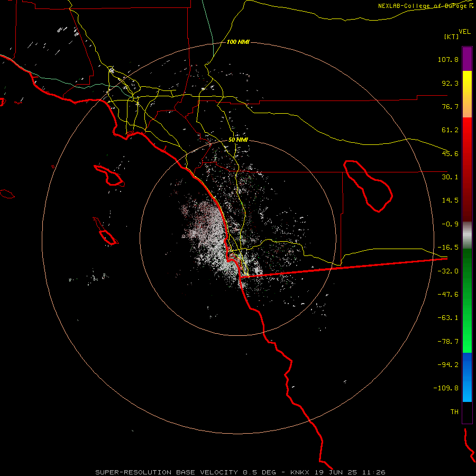Click the 92.3 velocity scale value
Screen dimensions: 476x476
click(x=450, y=83)
